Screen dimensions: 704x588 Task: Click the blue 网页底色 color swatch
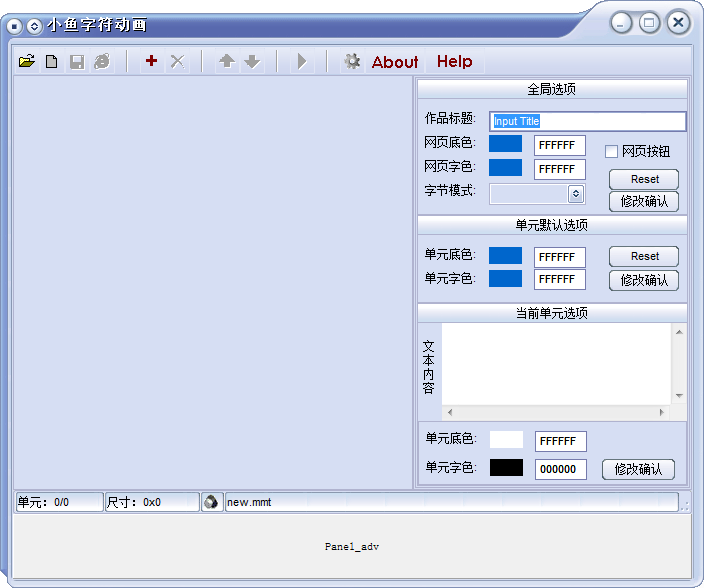[505, 144]
